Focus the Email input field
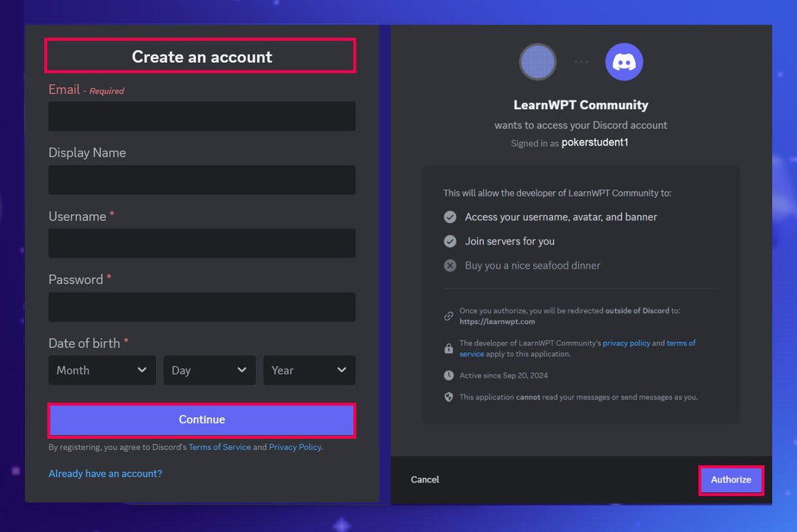This screenshot has width=797, height=532. 202,116
